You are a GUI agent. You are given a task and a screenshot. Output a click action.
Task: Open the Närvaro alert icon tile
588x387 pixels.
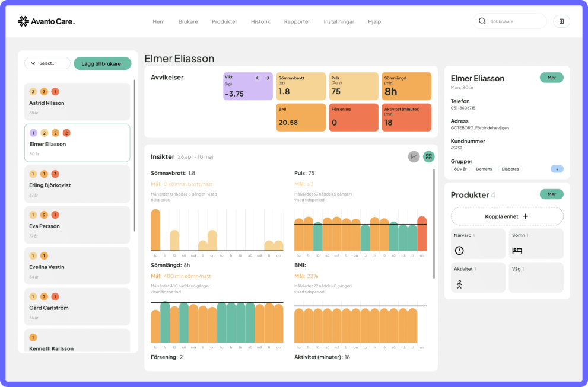tap(478, 244)
